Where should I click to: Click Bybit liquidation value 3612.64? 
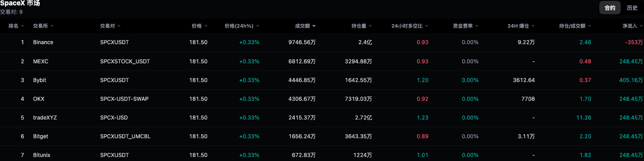[x=524, y=80]
